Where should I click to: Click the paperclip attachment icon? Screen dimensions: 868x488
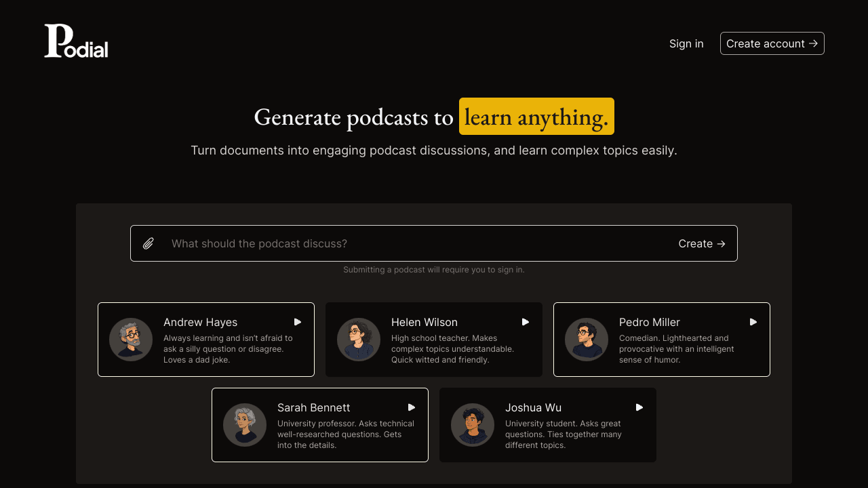(x=149, y=243)
